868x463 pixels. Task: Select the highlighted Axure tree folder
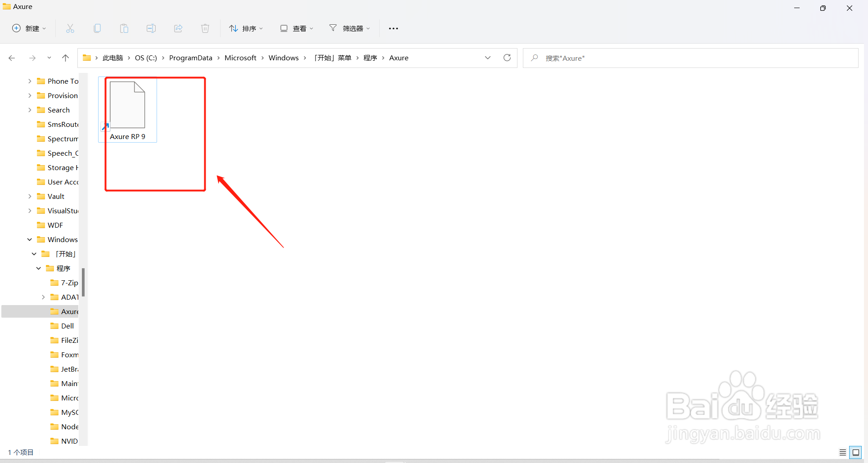(64, 312)
